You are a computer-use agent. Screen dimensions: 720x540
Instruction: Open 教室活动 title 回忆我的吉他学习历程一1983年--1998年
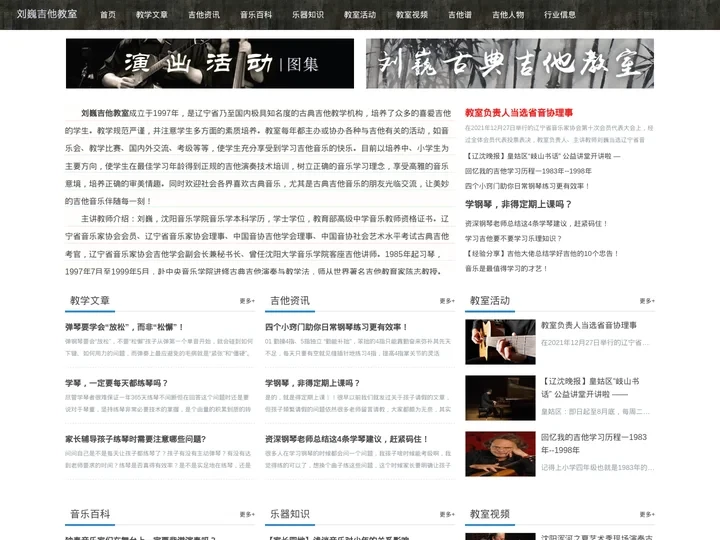(x=594, y=444)
